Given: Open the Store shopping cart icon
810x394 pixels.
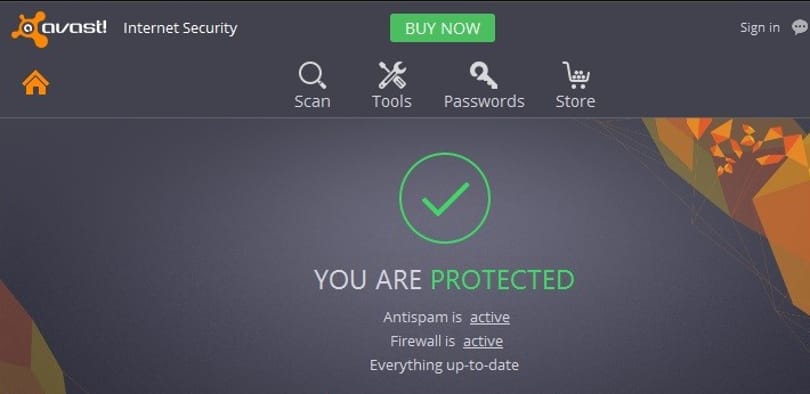Looking at the screenshot, I should point(575,75).
